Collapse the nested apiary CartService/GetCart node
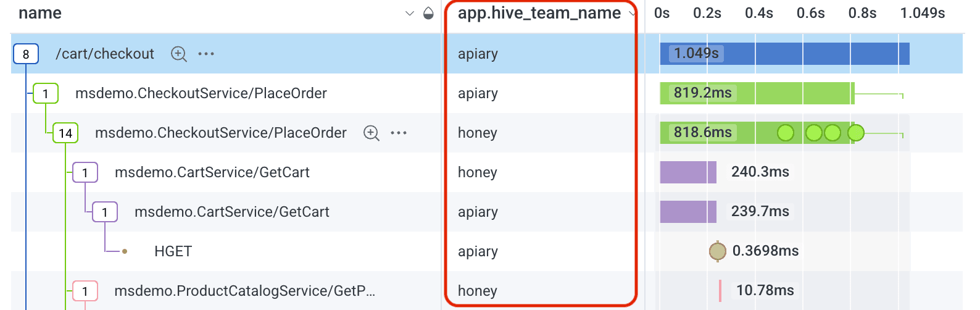 pyautogui.click(x=105, y=212)
